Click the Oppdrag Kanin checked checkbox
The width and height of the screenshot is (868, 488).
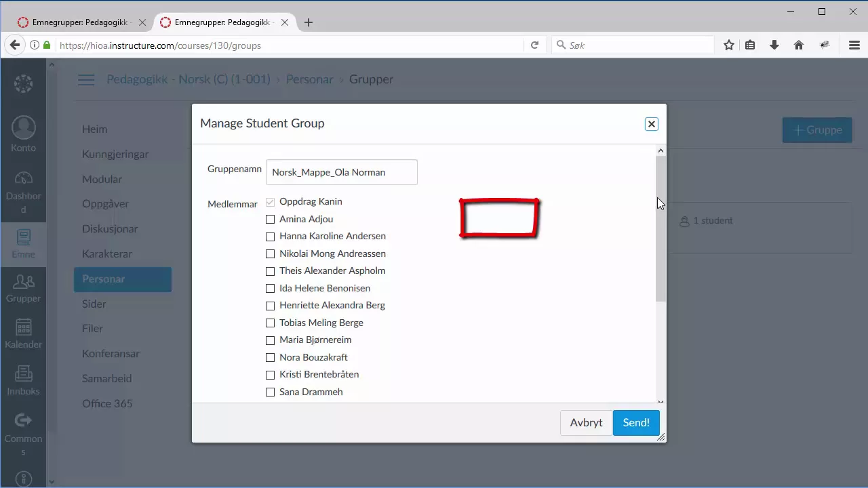[x=270, y=202]
